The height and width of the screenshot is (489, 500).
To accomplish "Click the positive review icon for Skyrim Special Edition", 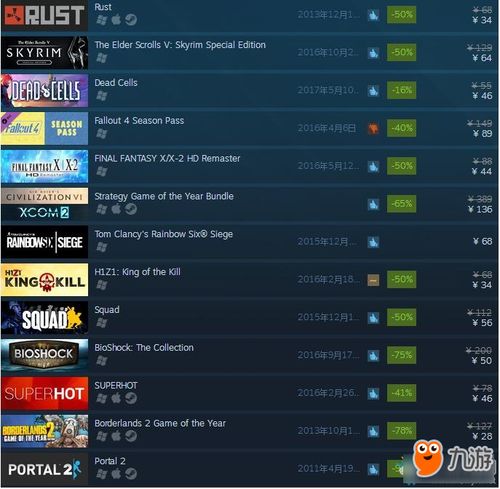I will point(373,52).
